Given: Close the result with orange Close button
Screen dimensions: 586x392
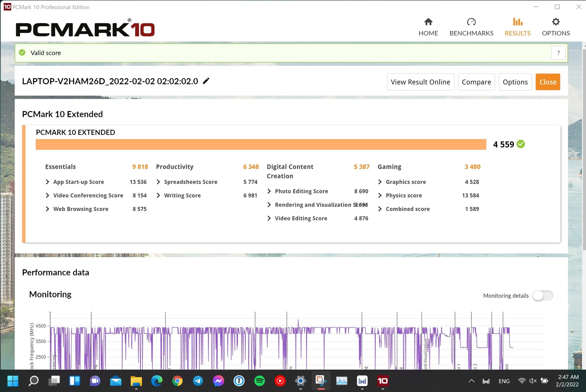Looking at the screenshot, I should pyautogui.click(x=548, y=82).
